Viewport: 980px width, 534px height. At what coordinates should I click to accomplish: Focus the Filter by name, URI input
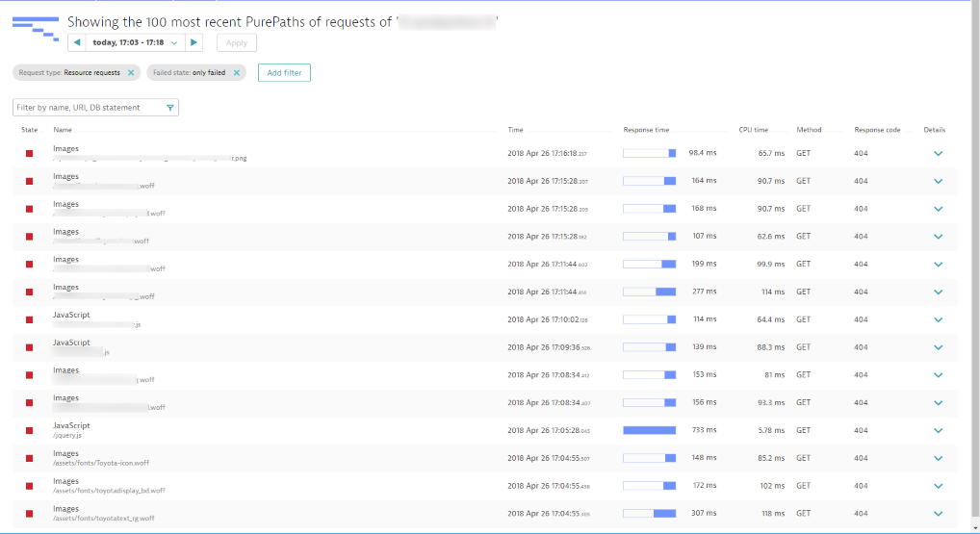89,108
